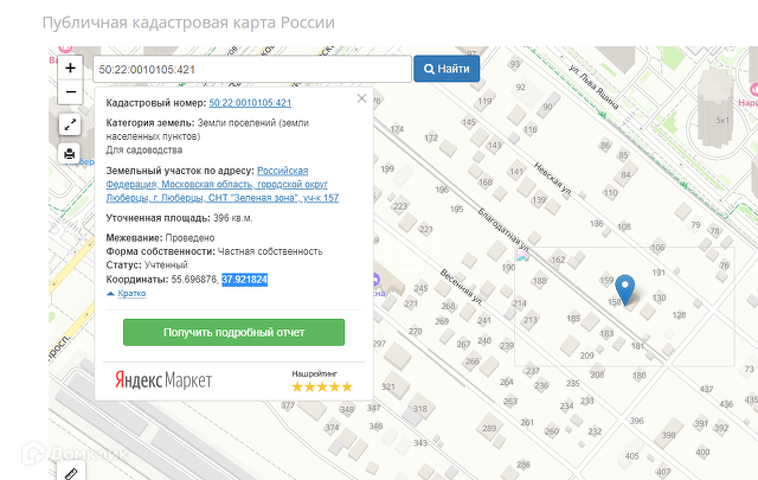Focus the cadastral number search field
Image resolution: width=758 pixels, height=480 pixels.
tap(252, 69)
